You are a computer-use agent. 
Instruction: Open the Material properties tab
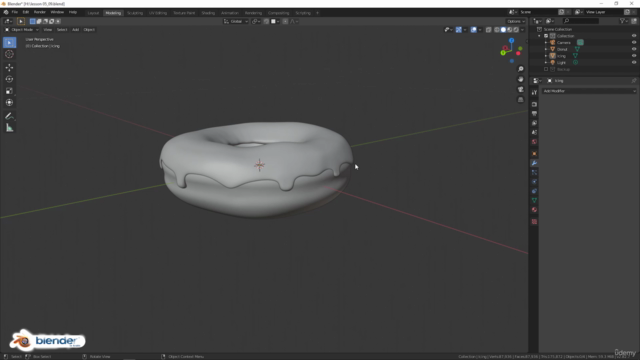534,210
